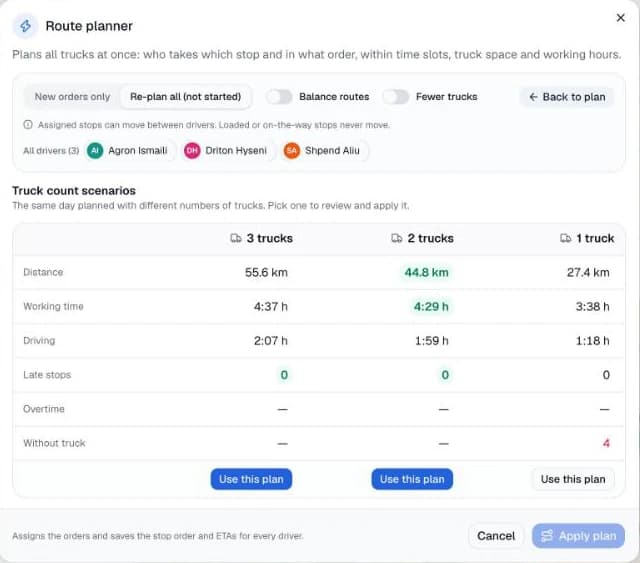Image resolution: width=640 pixels, height=563 pixels.
Task: Select the Shpend Aliu driver name
Action: pyautogui.click(x=332, y=151)
